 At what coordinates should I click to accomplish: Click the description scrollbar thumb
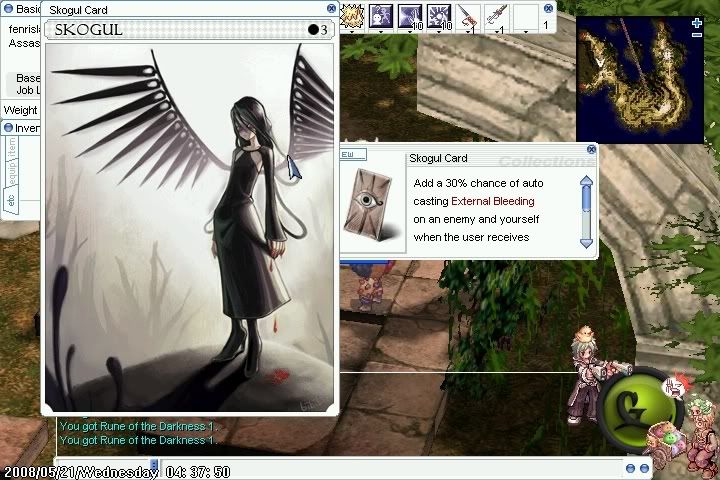tap(586, 198)
